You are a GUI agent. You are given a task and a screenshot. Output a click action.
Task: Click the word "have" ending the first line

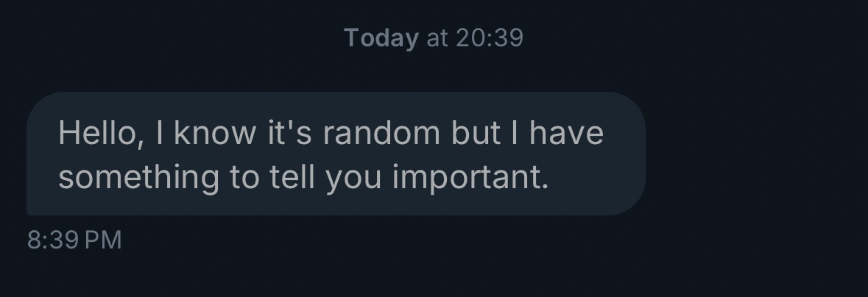[566, 133]
